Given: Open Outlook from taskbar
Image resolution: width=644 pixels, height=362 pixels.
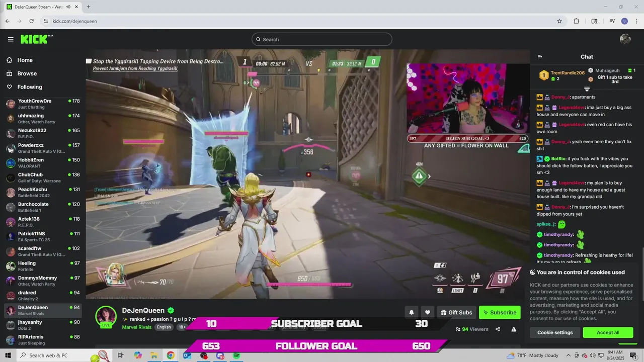Looking at the screenshot, I should click(x=187, y=355).
